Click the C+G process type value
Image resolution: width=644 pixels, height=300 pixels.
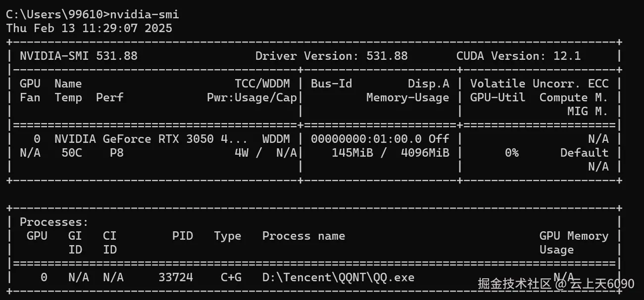click(x=231, y=278)
